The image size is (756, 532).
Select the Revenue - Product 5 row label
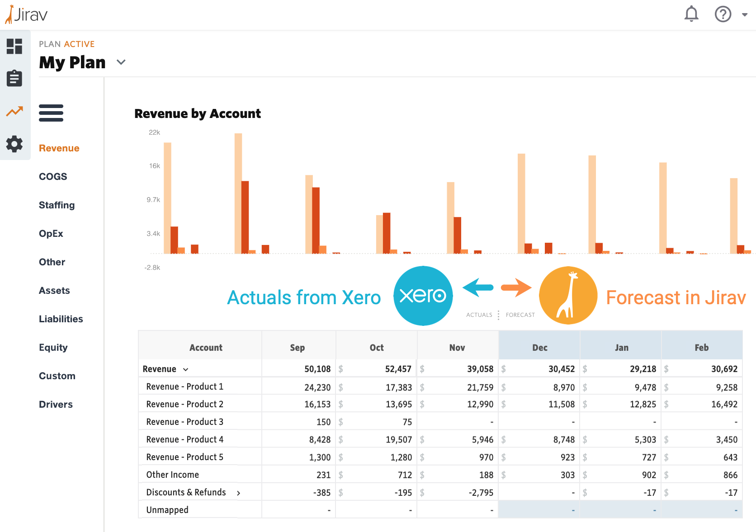tap(185, 457)
